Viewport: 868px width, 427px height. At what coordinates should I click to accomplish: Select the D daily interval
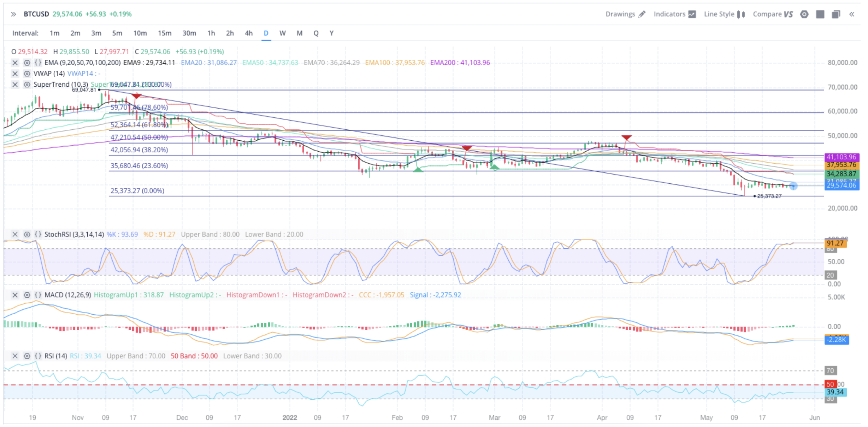coord(266,33)
